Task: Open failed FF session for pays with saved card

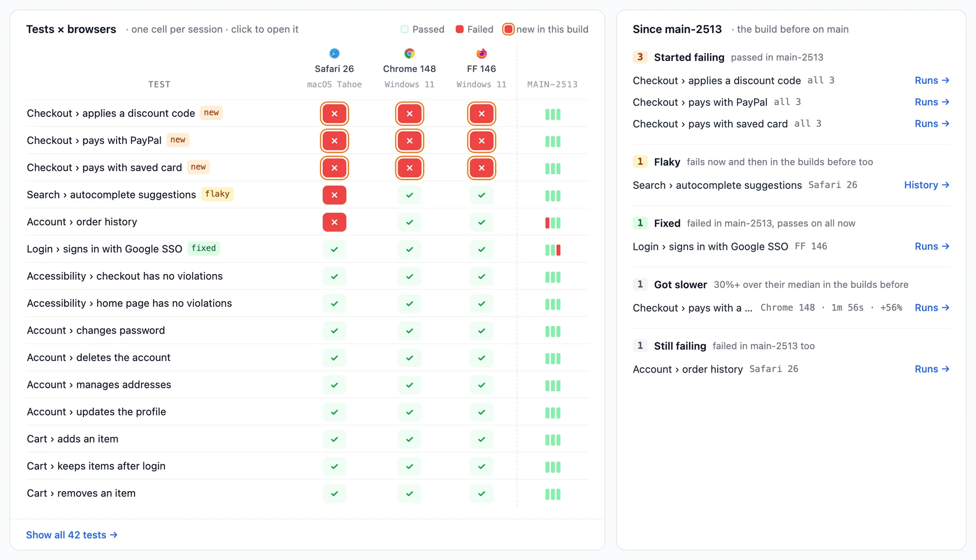Action: 482,168
